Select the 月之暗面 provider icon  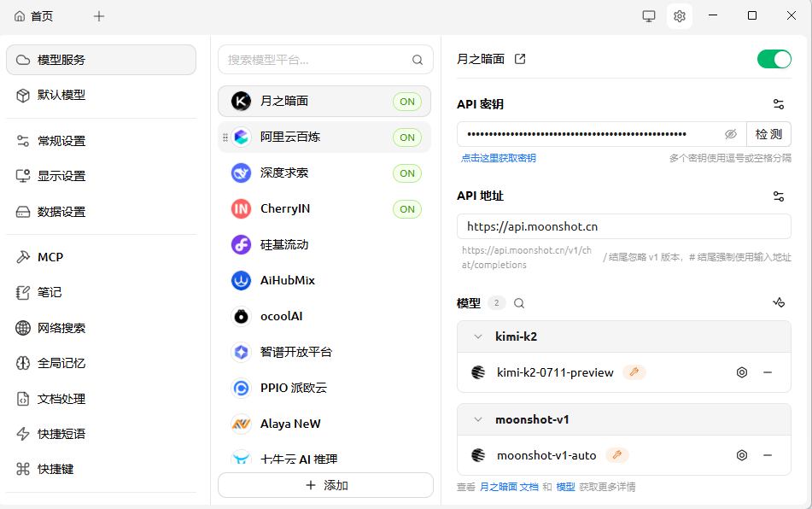tap(241, 102)
